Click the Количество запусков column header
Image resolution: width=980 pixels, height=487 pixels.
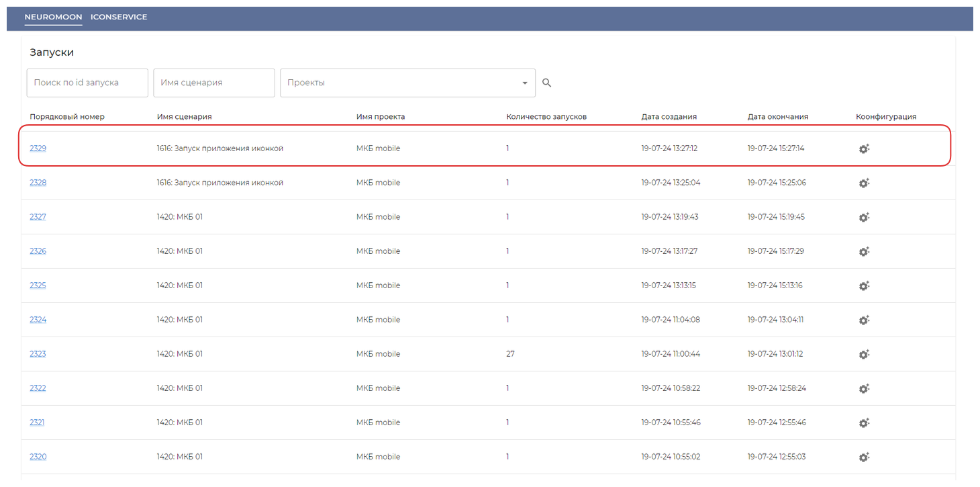(546, 117)
